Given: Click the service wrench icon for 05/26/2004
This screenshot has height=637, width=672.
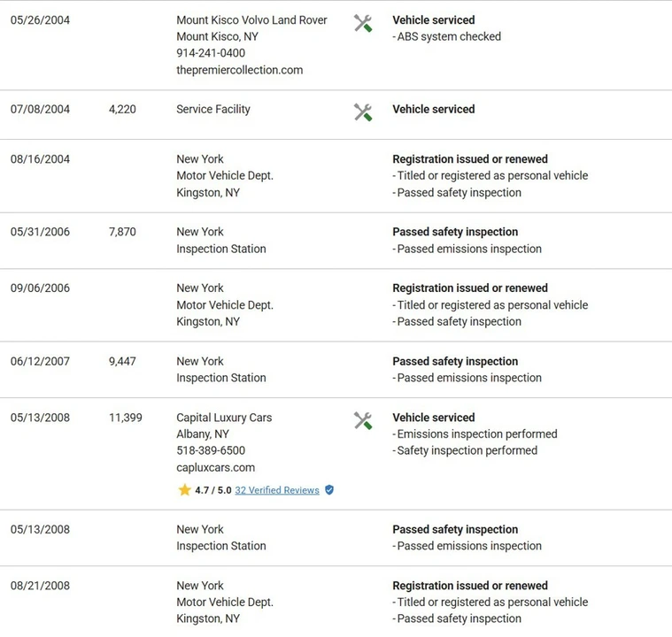Looking at the screenshot, I should click(x=363, y=23).
